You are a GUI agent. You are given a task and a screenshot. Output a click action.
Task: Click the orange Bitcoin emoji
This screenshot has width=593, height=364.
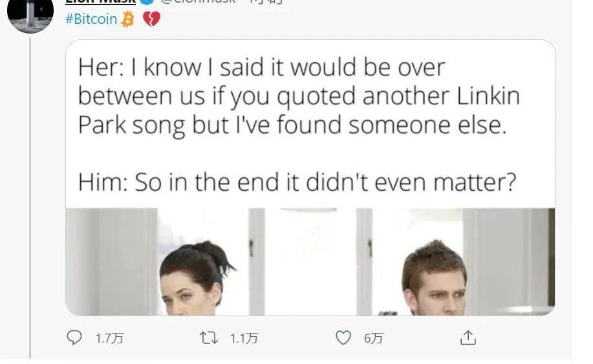[128, 19]
